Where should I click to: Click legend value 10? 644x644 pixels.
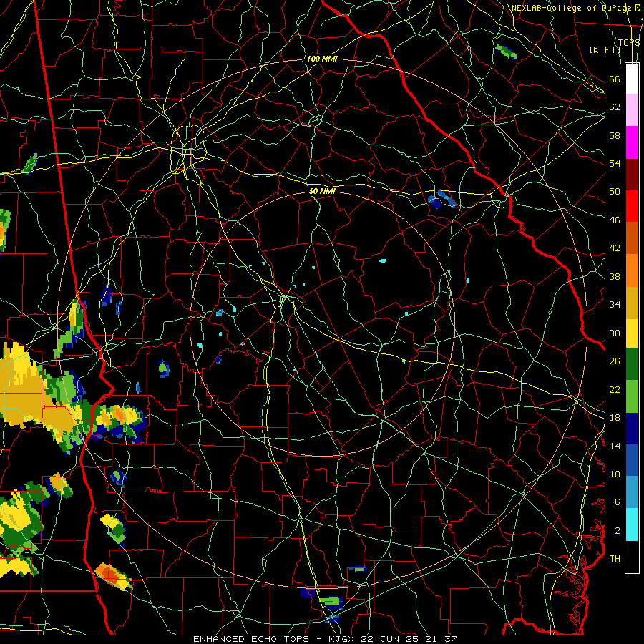coord(615,474)
